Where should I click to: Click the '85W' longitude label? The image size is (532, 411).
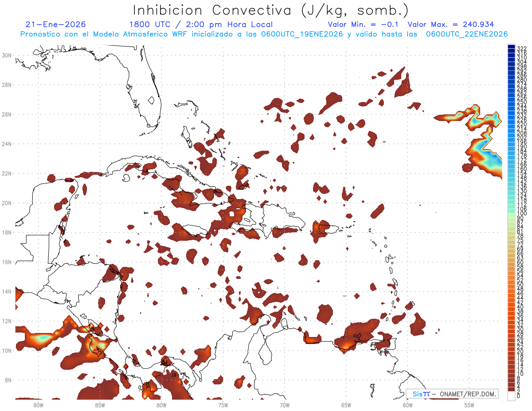pyautogui.click(x=100, y=405)
